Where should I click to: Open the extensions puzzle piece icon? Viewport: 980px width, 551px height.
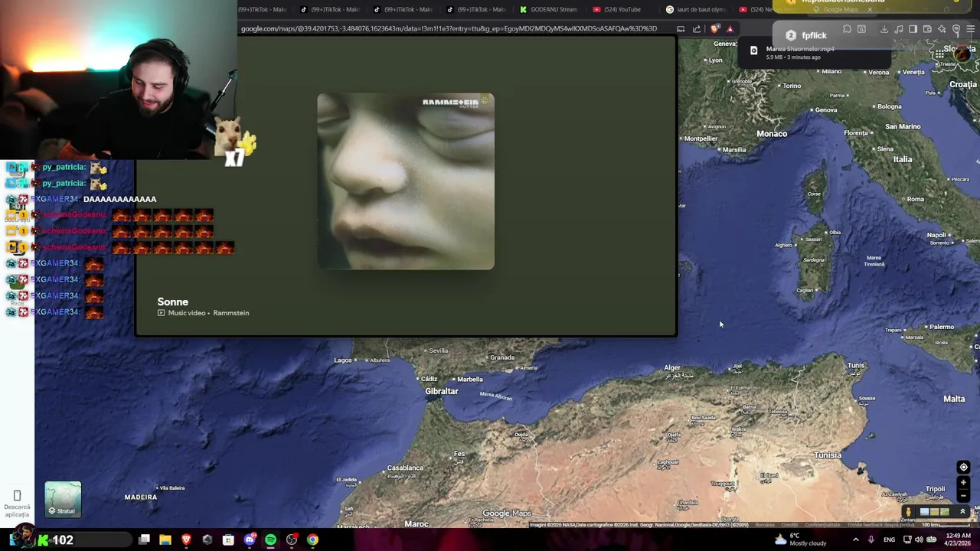(x=847, y=29)
